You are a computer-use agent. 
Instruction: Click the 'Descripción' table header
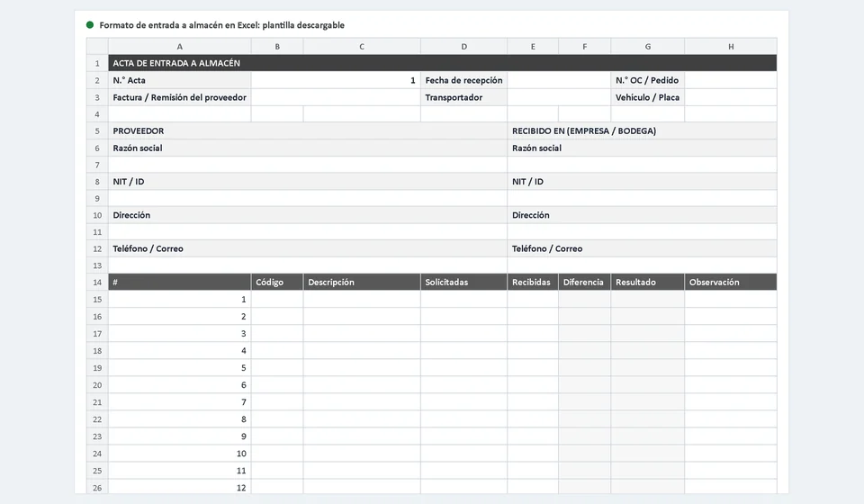click(x=362, y=282)
